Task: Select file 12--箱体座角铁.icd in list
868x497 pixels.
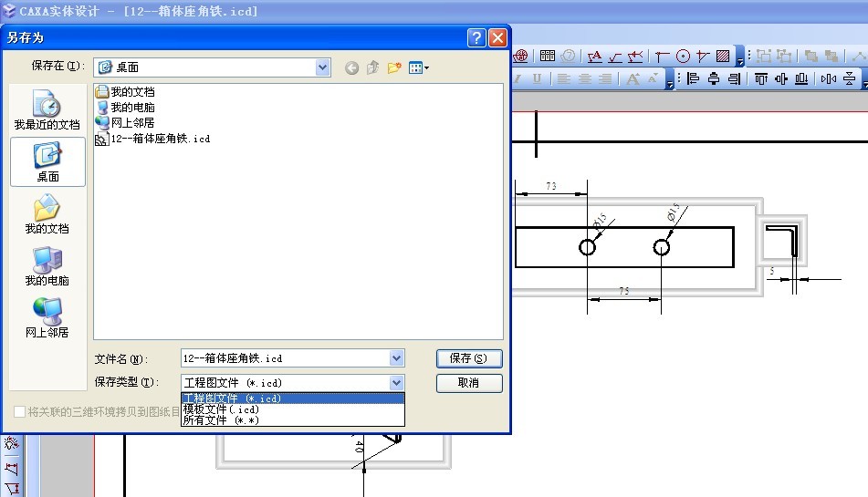Action: coord(160,139)
